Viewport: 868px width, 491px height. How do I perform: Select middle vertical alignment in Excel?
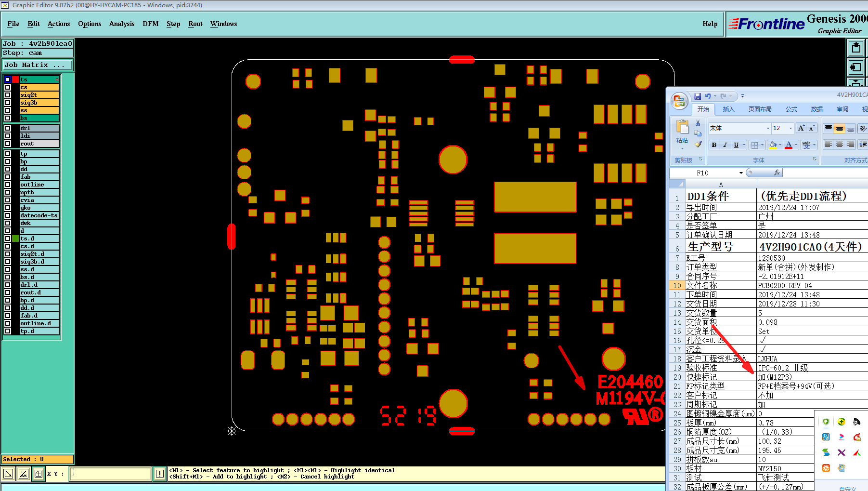click(840, 128)
